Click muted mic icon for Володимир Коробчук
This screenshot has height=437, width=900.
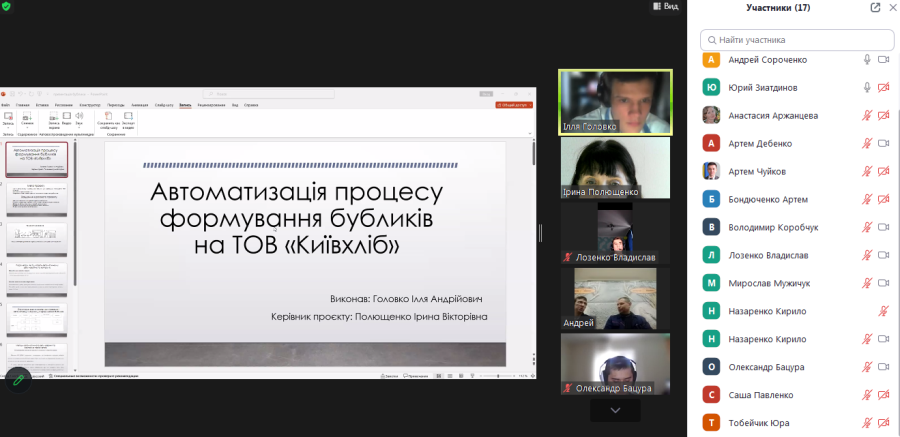coord(867,227)
